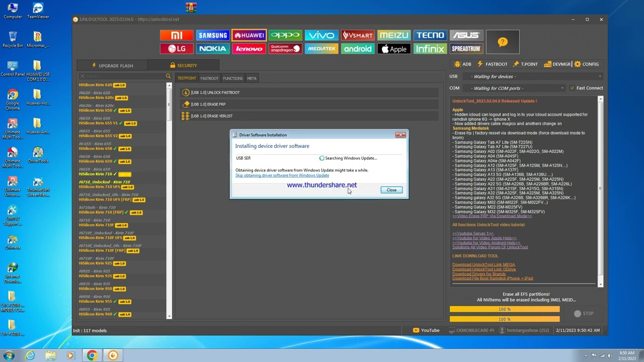Toggle the Fast Connect checkbox
This screenshot has width=644, height=362.
[x=572, y=88]
